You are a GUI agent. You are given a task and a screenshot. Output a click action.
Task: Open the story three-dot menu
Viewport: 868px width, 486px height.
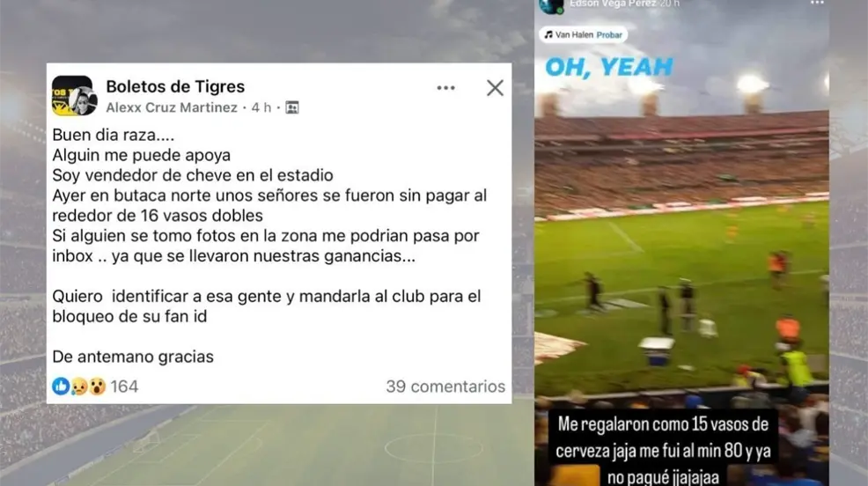(817, 4)
